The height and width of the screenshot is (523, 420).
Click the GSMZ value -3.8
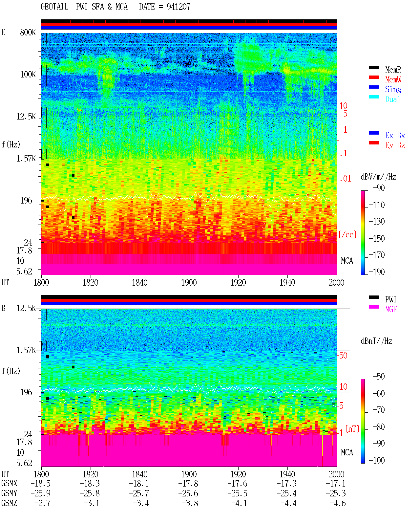click(x=190, y=503)
